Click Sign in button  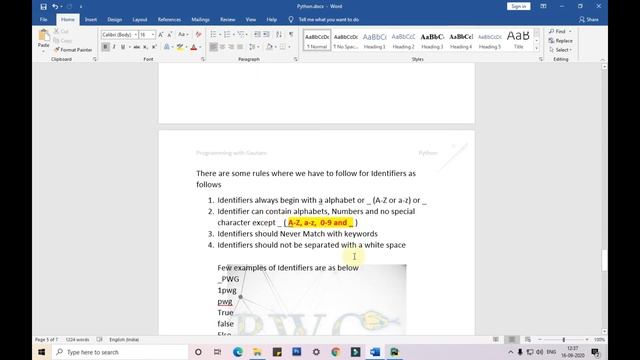click(519, 7)
